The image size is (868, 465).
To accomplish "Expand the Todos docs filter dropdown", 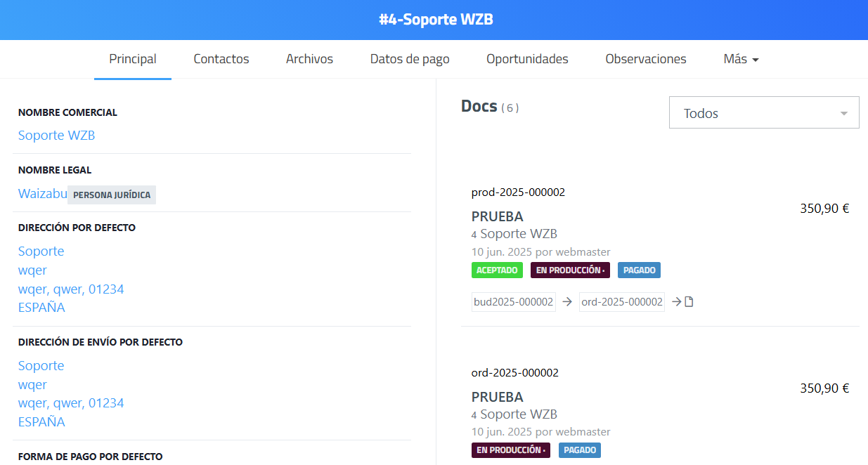I will 763,113.
